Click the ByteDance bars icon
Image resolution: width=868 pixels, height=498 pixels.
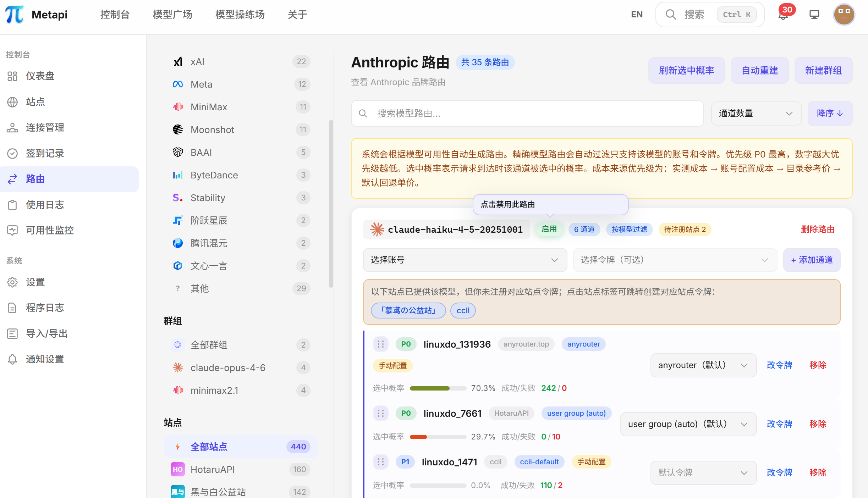coord(178,175)
